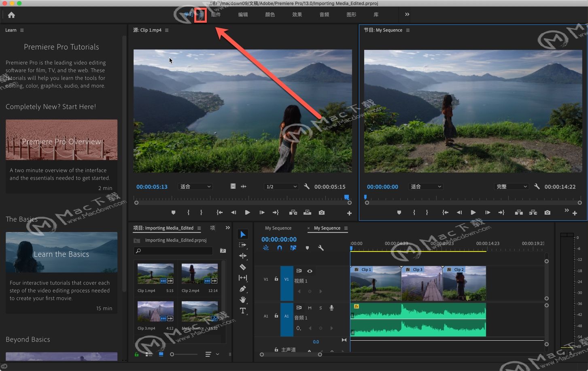The image size is (588, 371).
Task: Switch to 编辑 workspace tab
Action: click(x=243, y=15)
